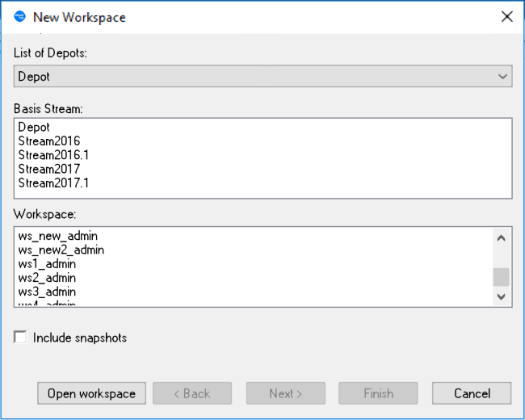Enable the Include snapshots checkbox

point(20,338)
